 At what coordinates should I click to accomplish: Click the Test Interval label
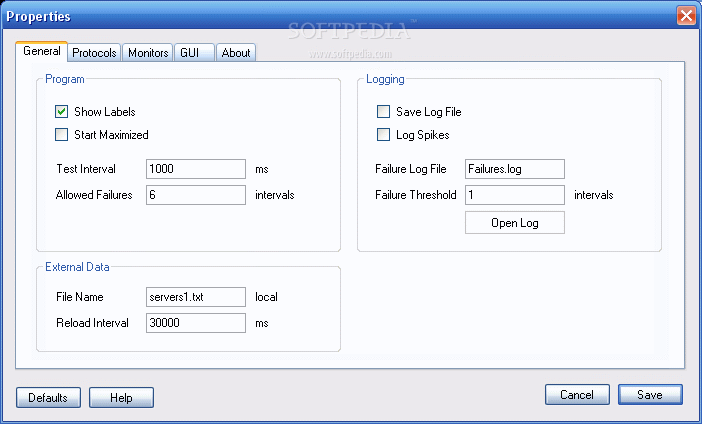click(86, 169)
